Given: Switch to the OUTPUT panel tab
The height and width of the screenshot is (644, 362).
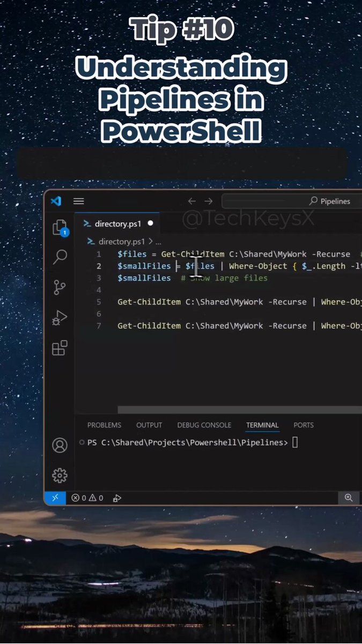Looking at the screenshot, I should coord(149,425).
